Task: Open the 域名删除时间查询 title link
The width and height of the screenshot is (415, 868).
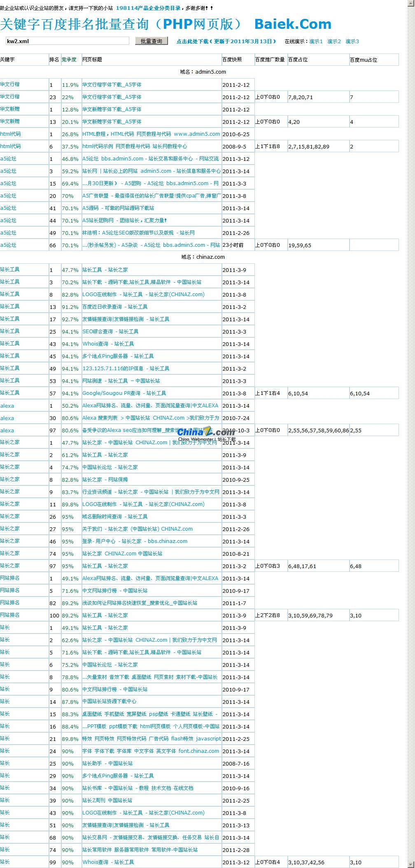Action: pyautogui.click(x=115, y=517)
